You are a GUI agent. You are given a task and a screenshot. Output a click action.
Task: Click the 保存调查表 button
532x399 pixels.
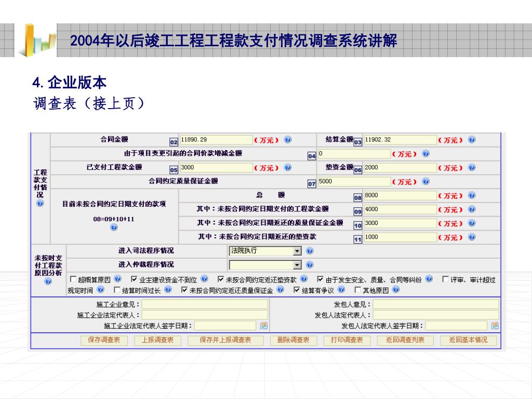pyautogui.click(x=104, y=340)
